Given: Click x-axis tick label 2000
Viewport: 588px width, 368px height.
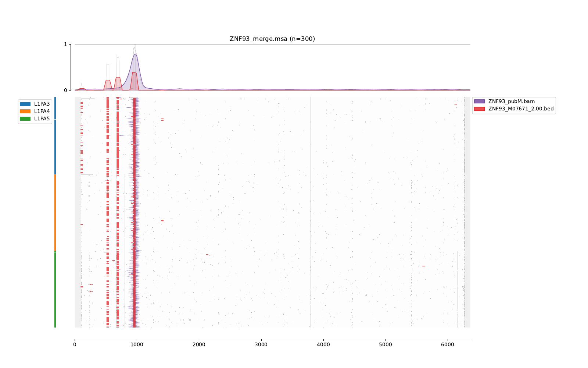Looking at the screenshot, I should pos(199,345).
